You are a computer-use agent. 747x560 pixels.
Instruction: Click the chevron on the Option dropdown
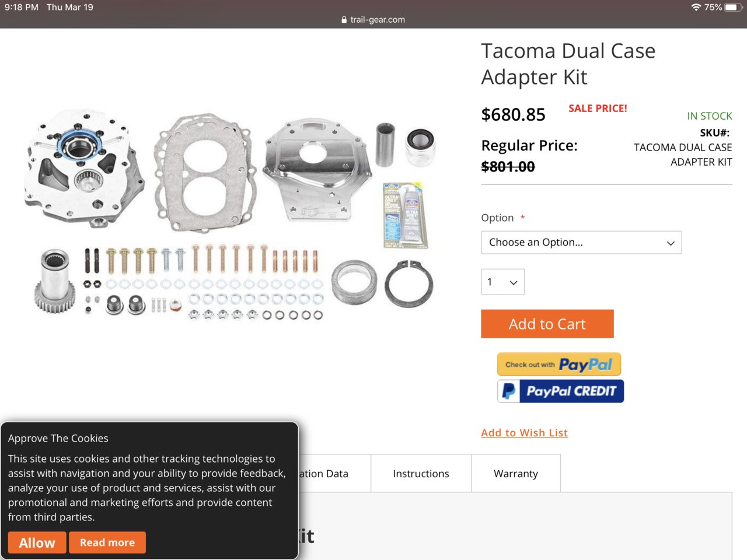(671, 243)
